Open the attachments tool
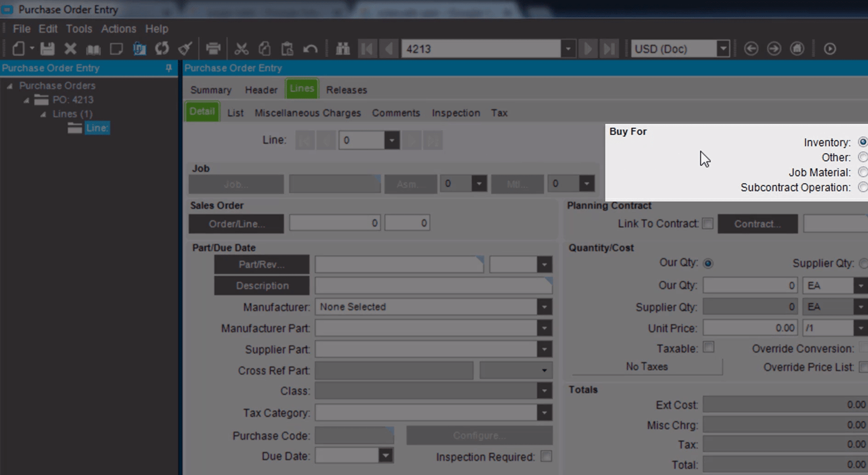This screenshot has width=868, height=475. click(x=140, y=48)
